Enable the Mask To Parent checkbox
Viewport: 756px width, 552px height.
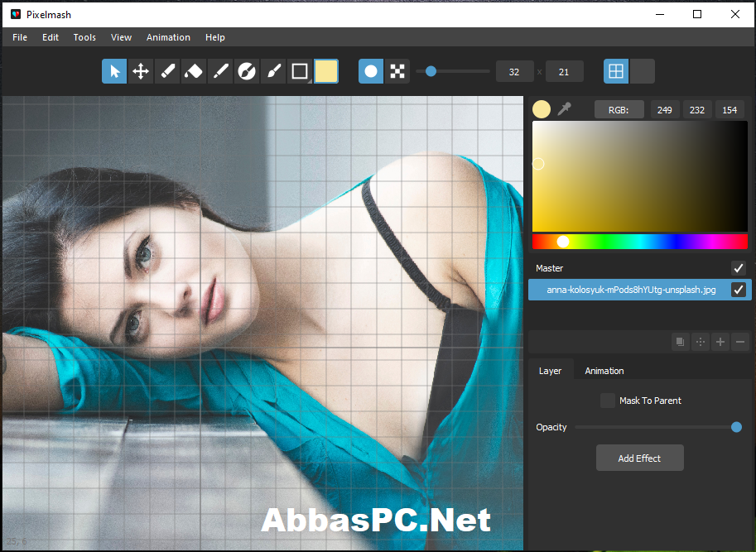pos(608,401)
